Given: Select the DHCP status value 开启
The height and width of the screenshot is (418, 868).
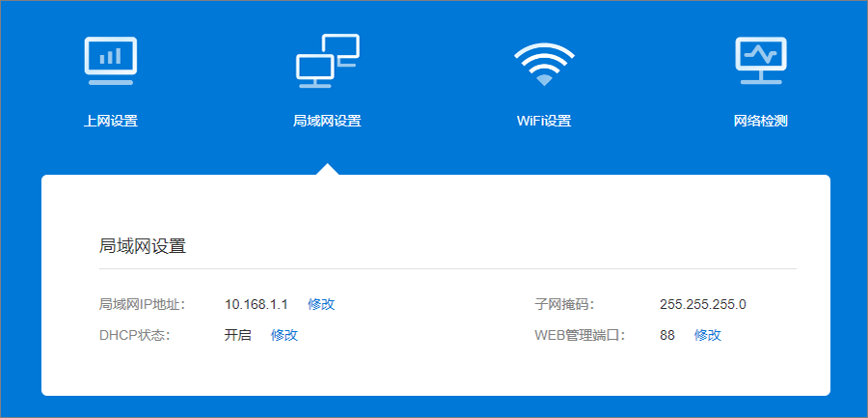Looking at the screenshot, I should [x=238, y=335].
